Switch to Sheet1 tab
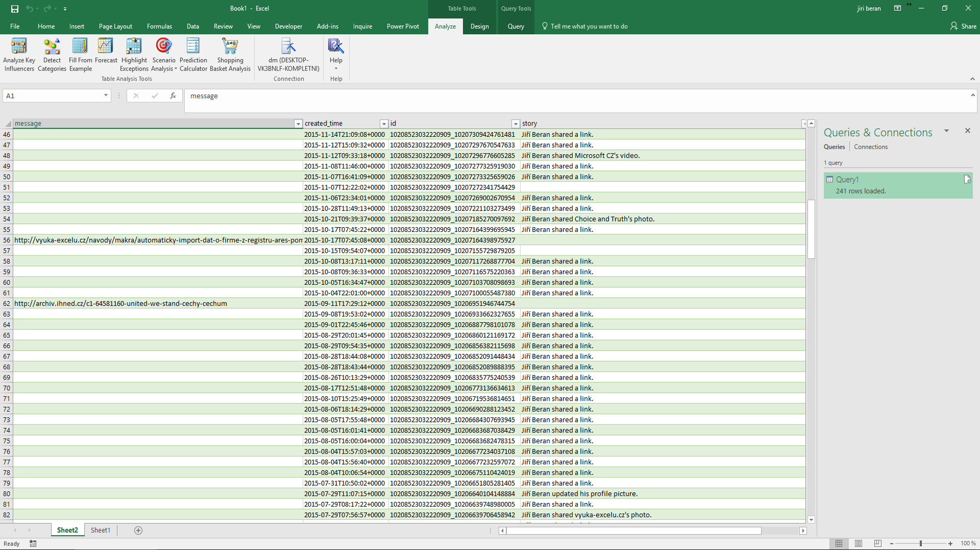 pos(101,530)
